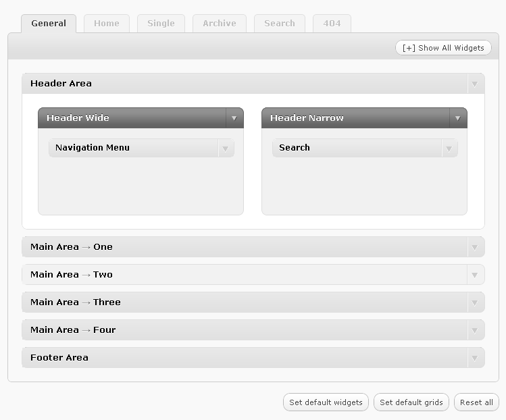Click Set default grids button

coord(411,402)
